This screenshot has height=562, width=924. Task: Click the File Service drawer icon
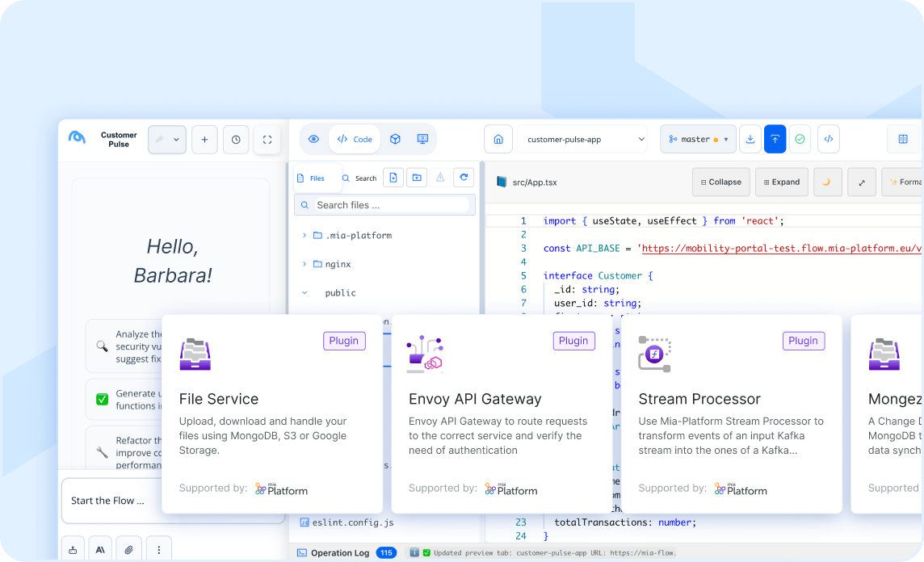click(195, 354)
